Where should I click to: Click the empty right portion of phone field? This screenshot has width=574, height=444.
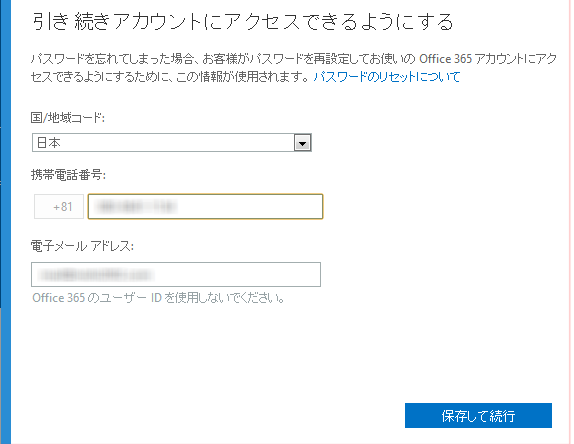click(249, 207)
